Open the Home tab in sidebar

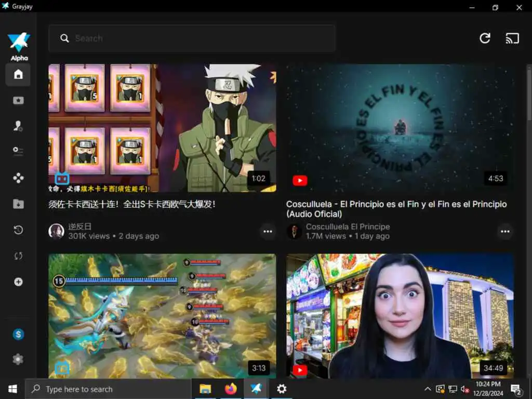pos(18,74)
